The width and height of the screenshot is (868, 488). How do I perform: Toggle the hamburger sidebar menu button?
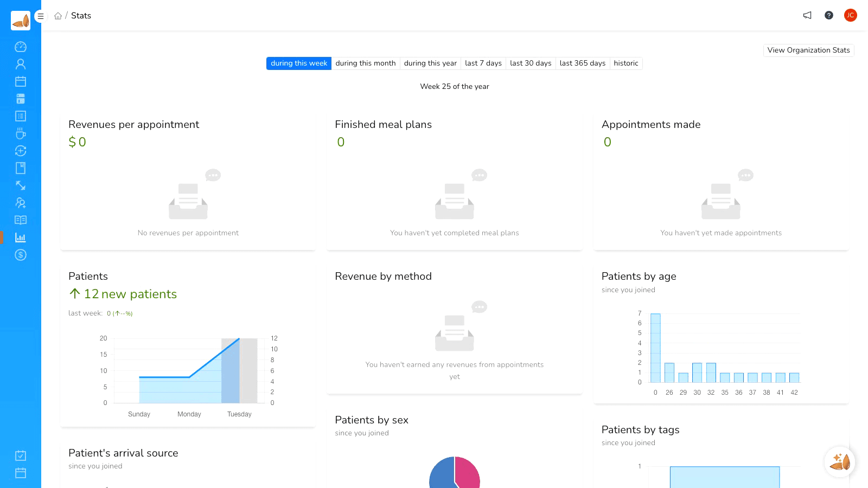click(40, 16)
